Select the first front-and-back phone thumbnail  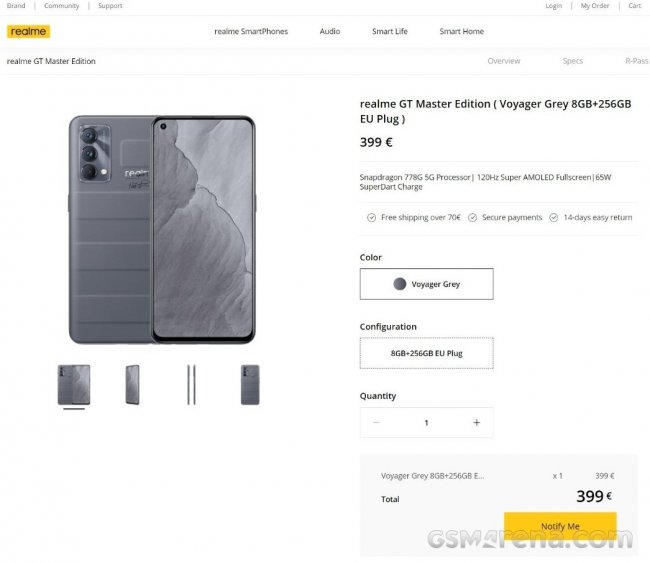coord(74,384)
